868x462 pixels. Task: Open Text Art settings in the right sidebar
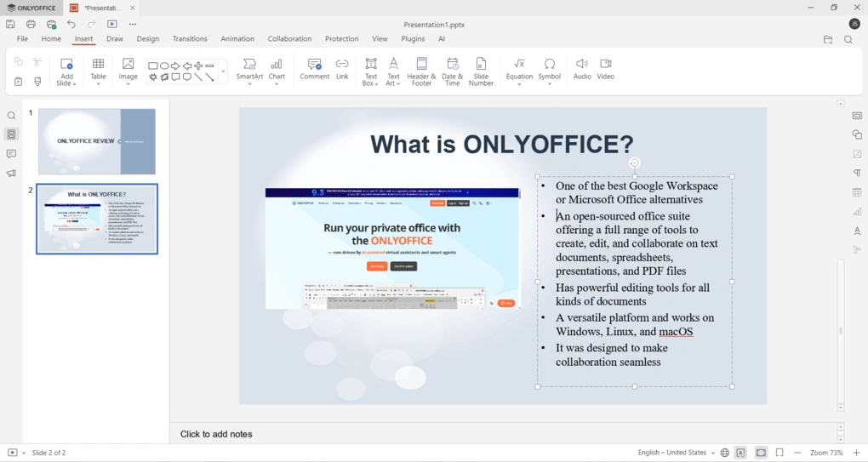(x=857, y=231)
